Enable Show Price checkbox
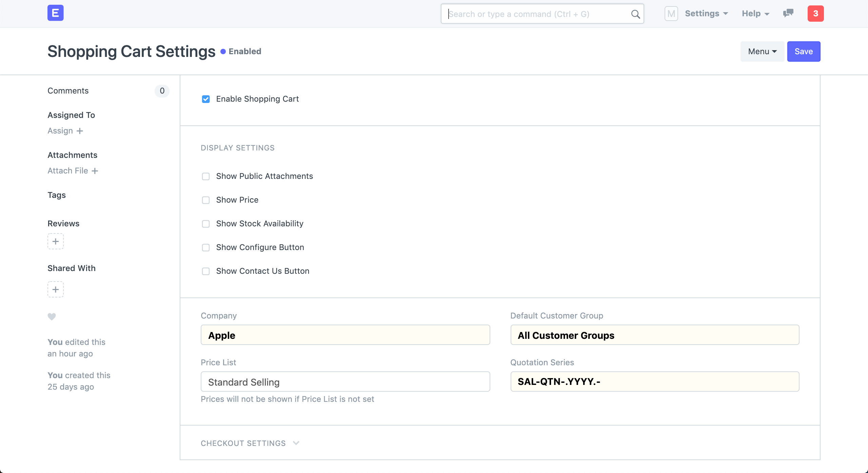Viewport: 868px width, 473px height. tap(206, 200)
